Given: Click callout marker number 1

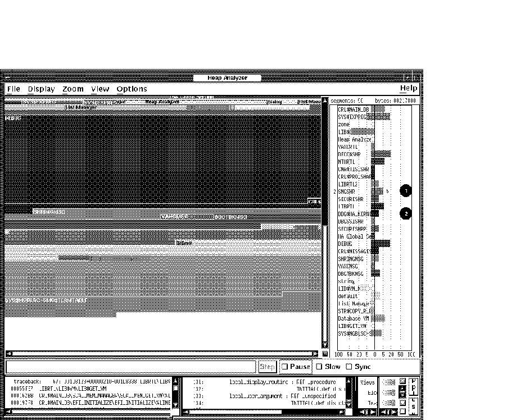Looking at the screenshot, I should click(x=406, y=190).
